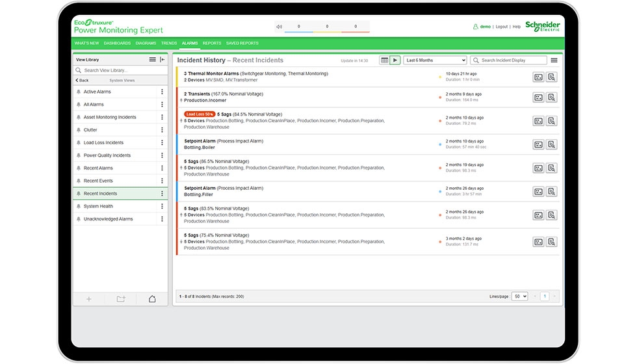
Task: Open the Saved Reports tab
Action: click(242, 44)
